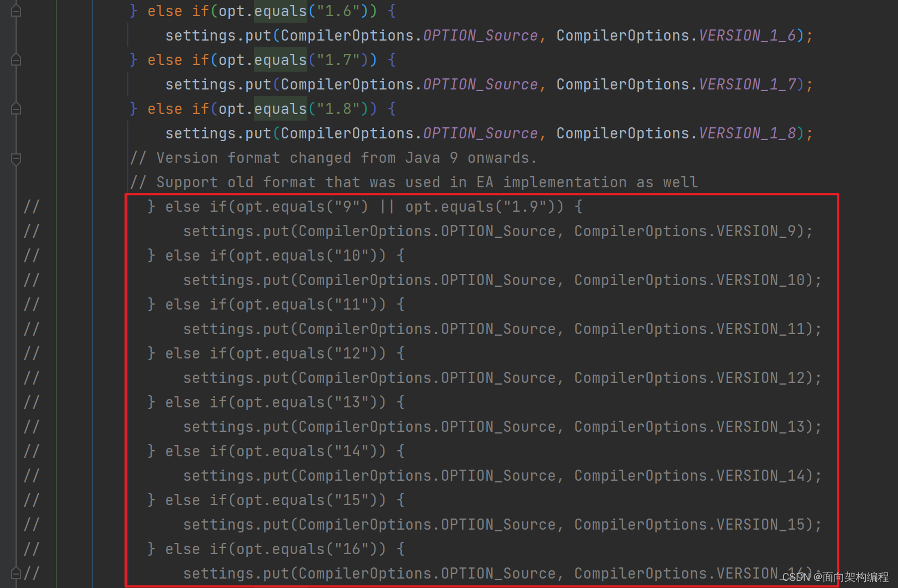Click the highlighted equals call before "1.7"

point(281,60)
